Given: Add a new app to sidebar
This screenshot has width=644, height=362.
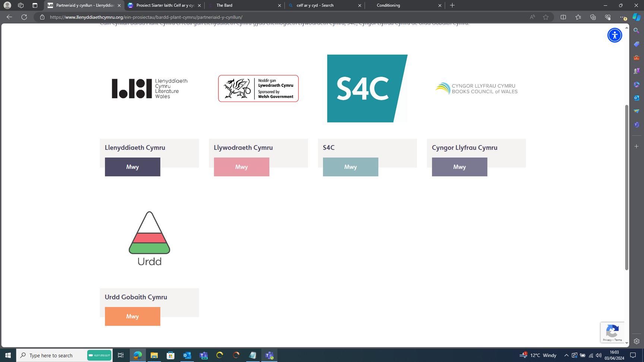Looking at the screenshot, I should [x=637, y=146].
